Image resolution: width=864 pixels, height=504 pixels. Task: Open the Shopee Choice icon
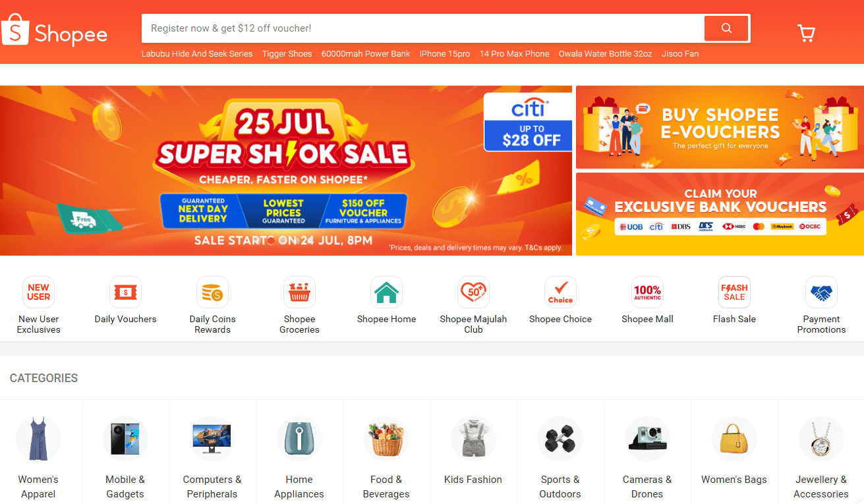coord(560,292)
